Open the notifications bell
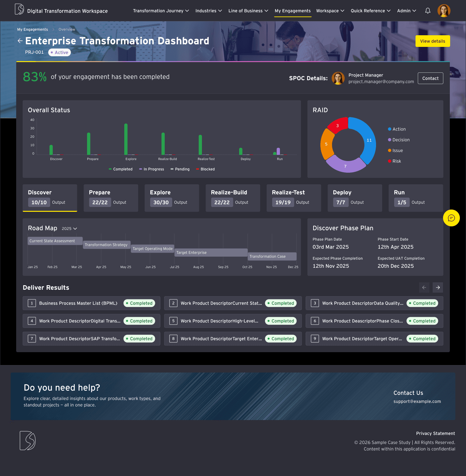The width and height of the screenshot is (466, 476). point(428,11)
